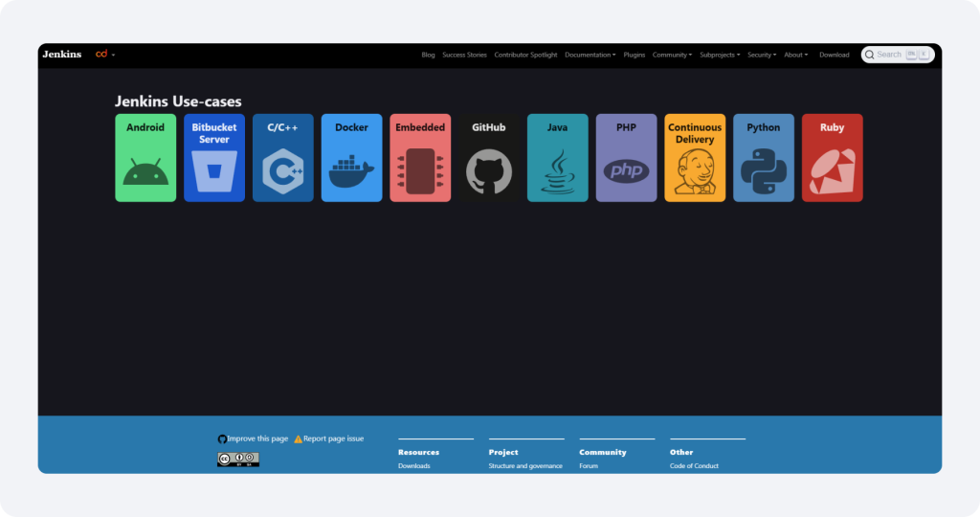
Task: Click the search magnifier icon
Action: (x=869, y=55)
